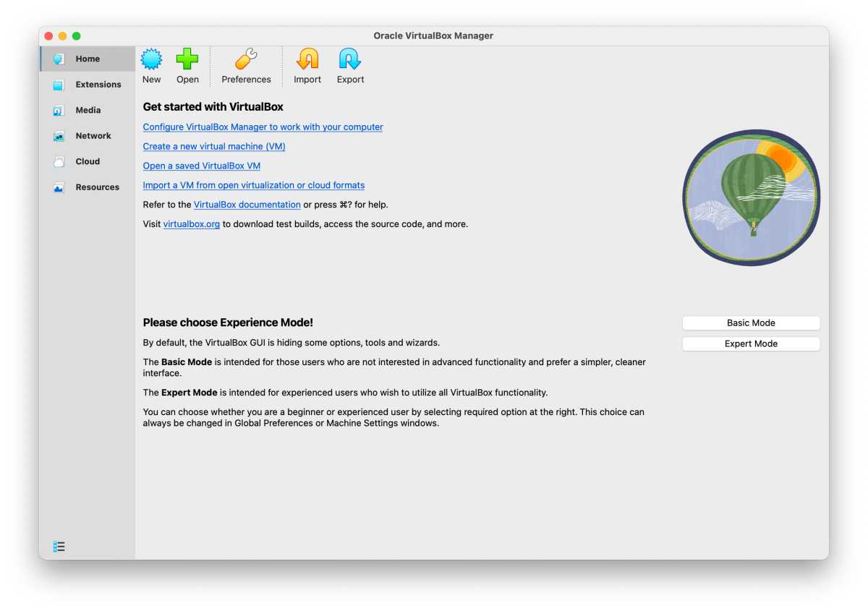Open the VirtualBox documentation link
The width and height of the screenshot is (868, 611).
[247, 205]
